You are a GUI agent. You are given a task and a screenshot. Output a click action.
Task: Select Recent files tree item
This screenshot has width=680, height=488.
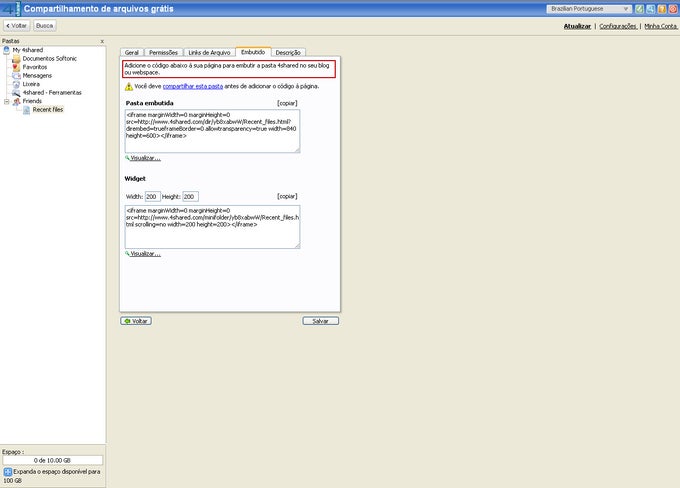[x=48, y=110]
